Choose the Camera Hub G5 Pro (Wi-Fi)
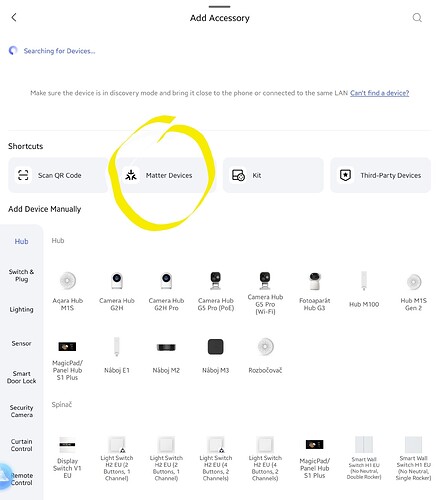Image resolution: width=439 pixels, height=500 pixels. click(x=265, y=293)
